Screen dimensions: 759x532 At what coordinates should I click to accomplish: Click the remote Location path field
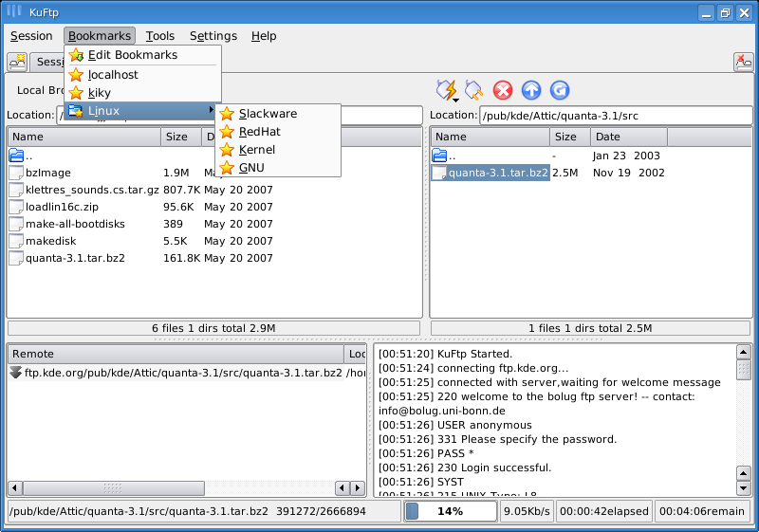[x=616, y=116]
